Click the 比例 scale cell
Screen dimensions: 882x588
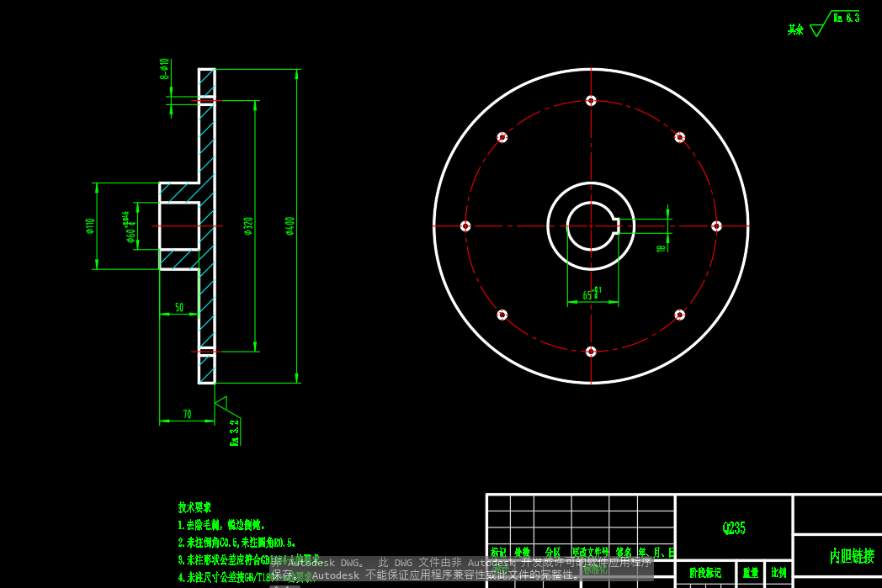(x=779, y=572)
